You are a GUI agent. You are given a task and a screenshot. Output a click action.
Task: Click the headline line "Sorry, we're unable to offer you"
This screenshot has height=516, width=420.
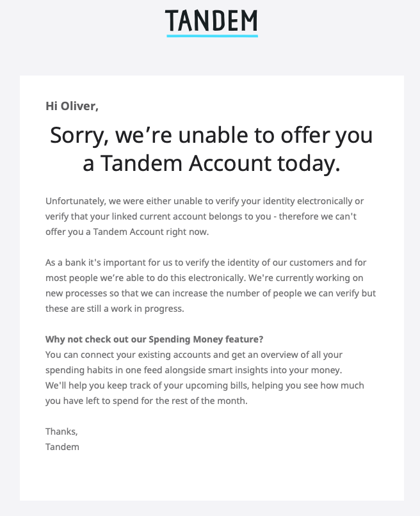(211, 136)
